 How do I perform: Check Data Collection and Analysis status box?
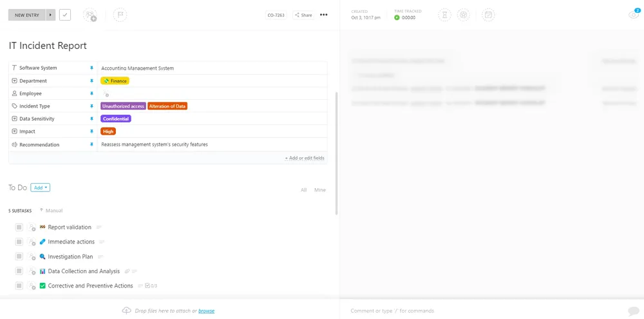(19, 271)
